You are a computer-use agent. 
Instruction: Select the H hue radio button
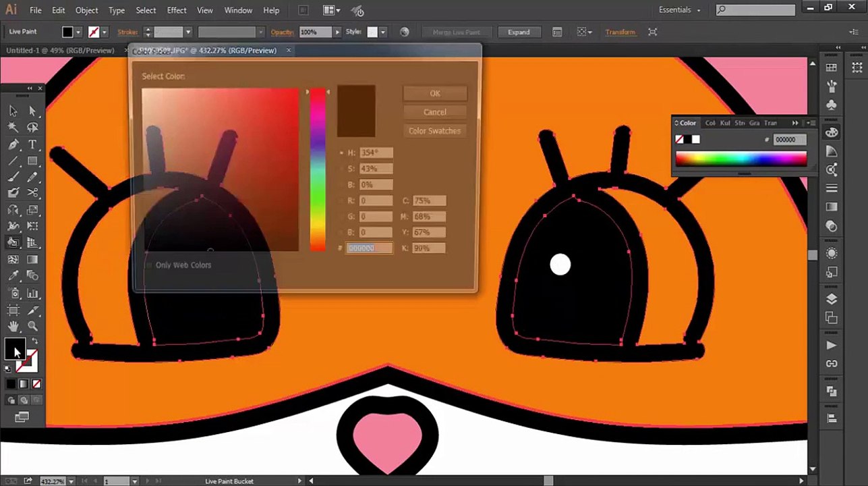(x=341, y=153)
